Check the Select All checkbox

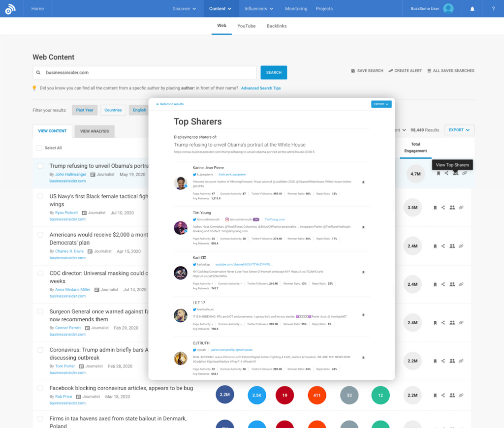click(x=40, y=148)
